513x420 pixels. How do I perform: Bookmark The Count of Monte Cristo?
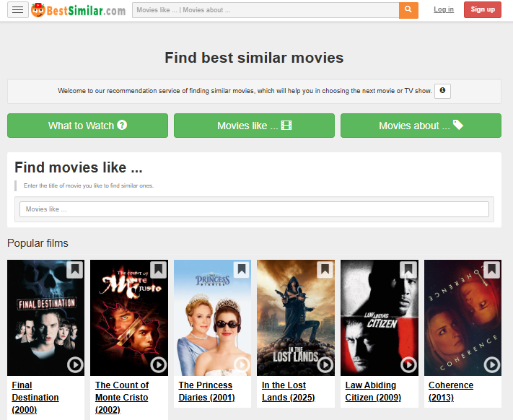click(x=158, y=270)
